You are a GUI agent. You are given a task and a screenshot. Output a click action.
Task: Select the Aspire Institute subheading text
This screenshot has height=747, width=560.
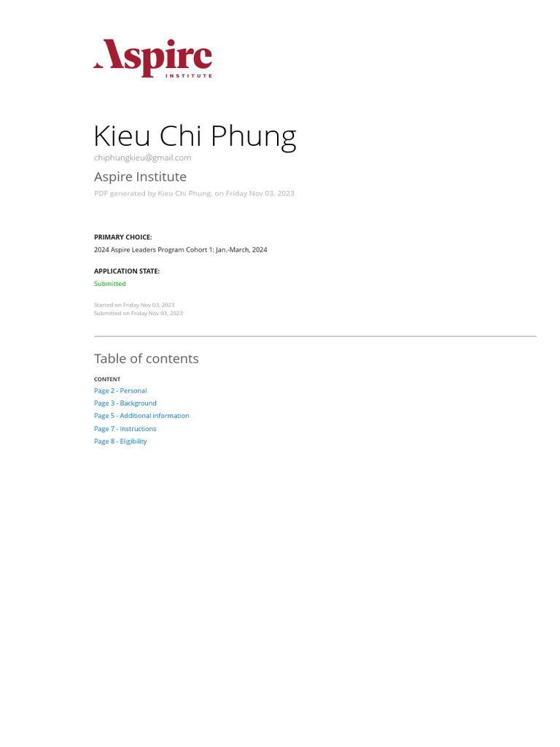click(x=140, y=177)
